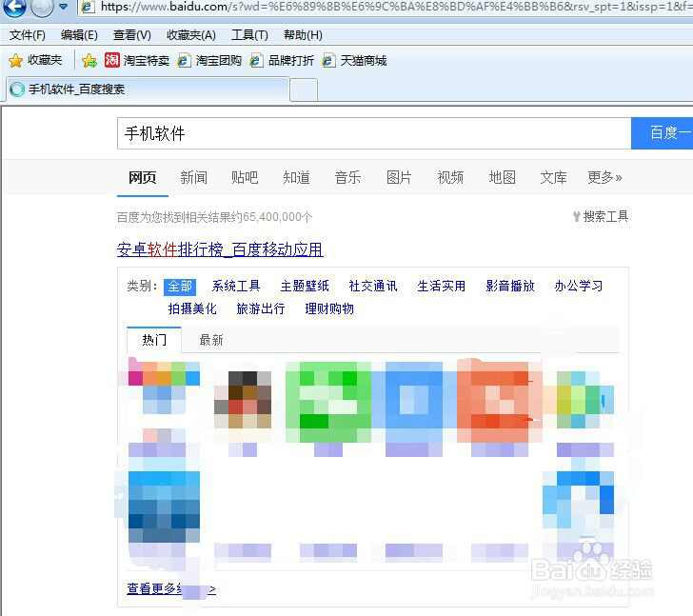
Task: Filter by 理财购物 category
Action: [329, 308]
